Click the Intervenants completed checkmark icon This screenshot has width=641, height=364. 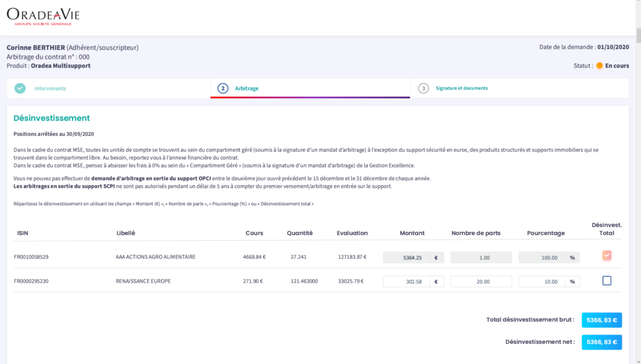coord(20,88)
